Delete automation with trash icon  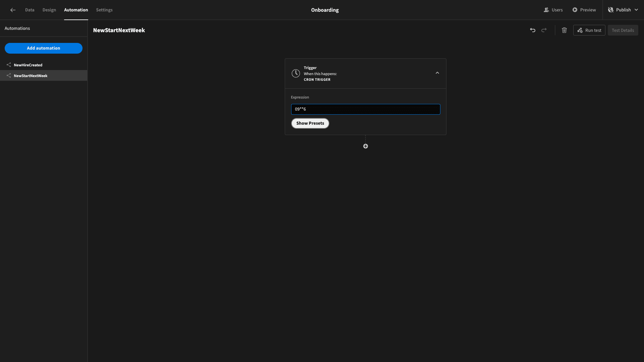(x=564, y=30)
